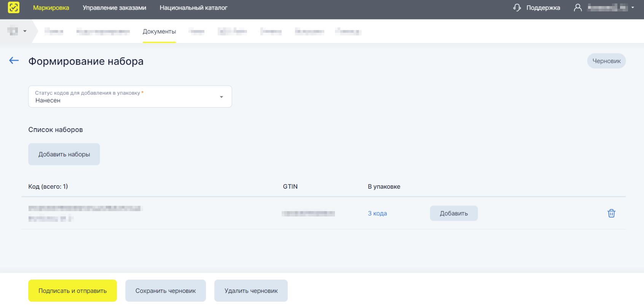
Task: Click 'Подписать и отправить' button
Action: click(72, 291)
